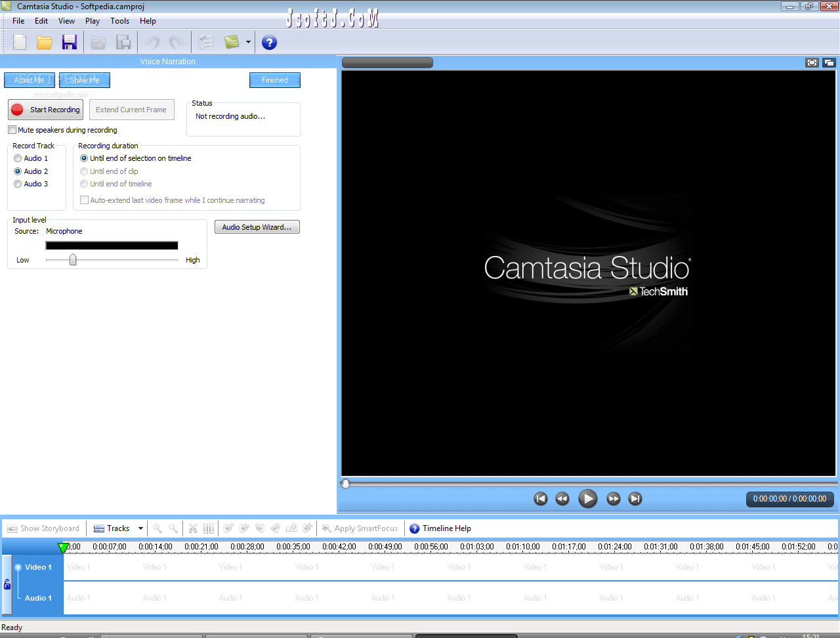Jump to the beginning of the preview
840x638 pixels.
coord(541,499)
